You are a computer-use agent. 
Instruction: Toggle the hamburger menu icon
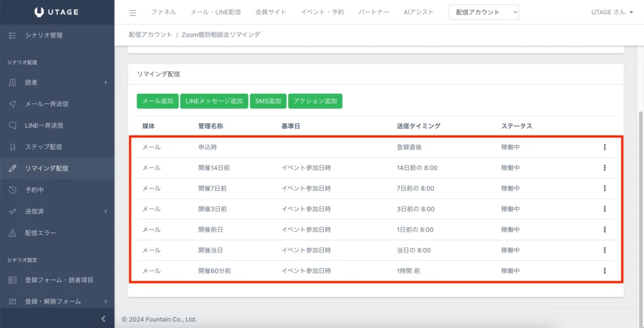tap(133, 13)
